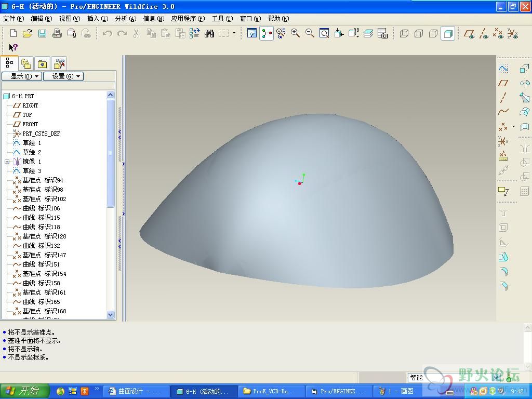Select the Boundary Blend tool
This screenshot has height=399, width=532.
coord(525,112)
